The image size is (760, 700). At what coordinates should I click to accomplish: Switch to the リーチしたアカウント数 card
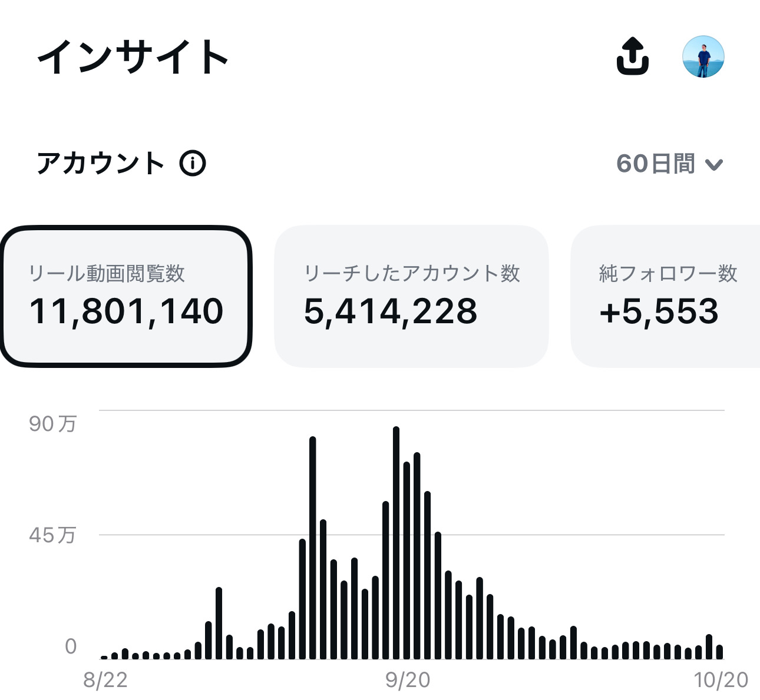point(411,296)
